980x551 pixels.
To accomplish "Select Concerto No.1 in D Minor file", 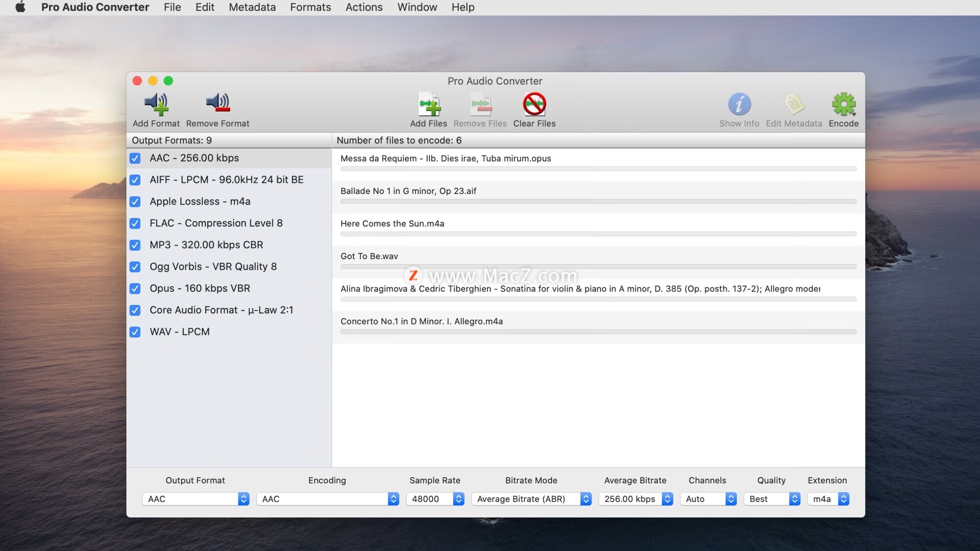I will [x=598, y=327].
